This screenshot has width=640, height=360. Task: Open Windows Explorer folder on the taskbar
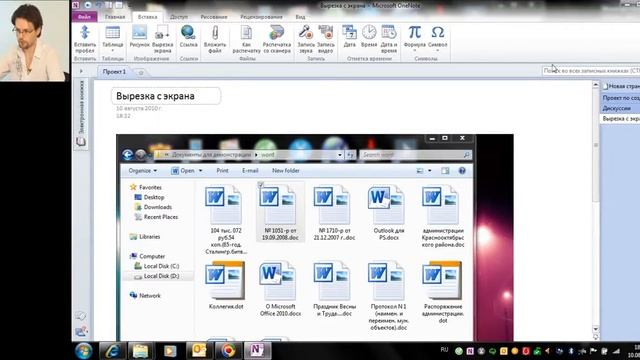140,351
